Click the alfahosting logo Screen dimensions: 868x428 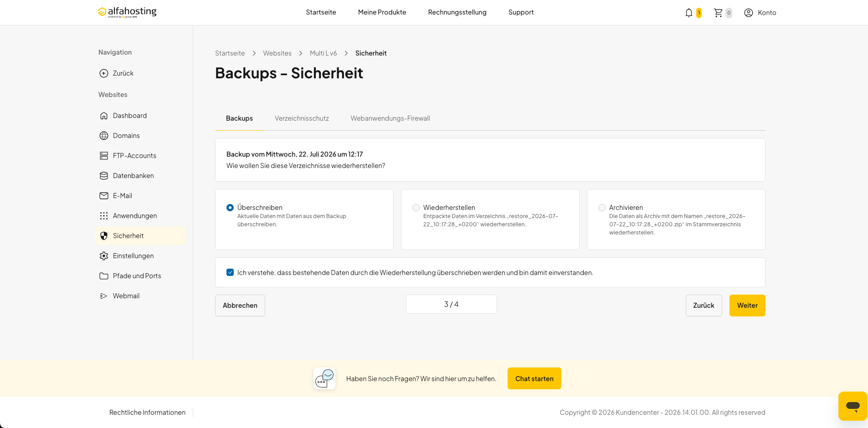(x=127, y=12)
